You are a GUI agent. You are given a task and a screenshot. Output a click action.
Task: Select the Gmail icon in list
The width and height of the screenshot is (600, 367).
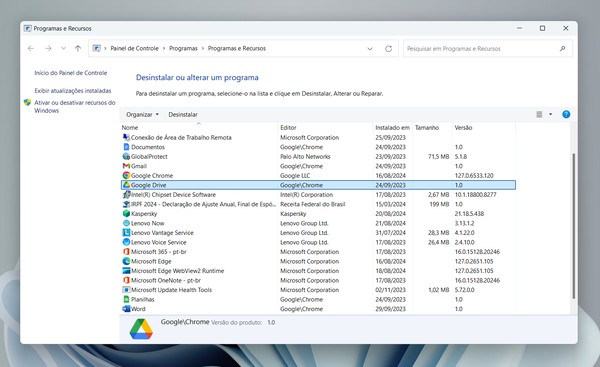pos(126,166)
